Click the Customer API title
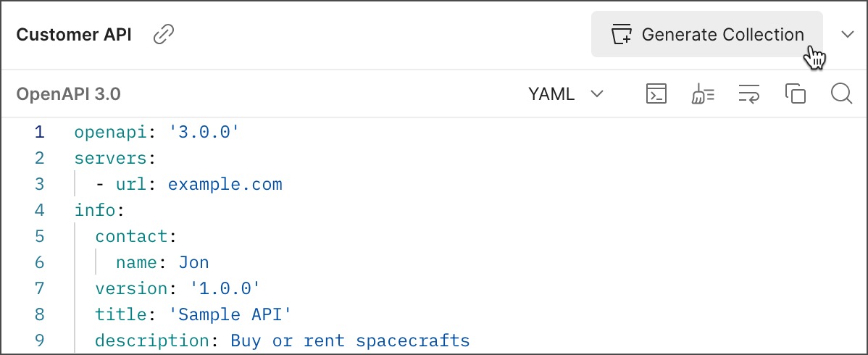This screenshot has height=355, width=868. (x=74, y=35)
